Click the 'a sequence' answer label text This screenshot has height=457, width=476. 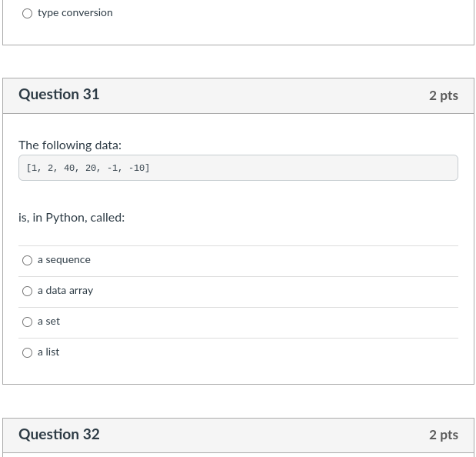[64, 260]
